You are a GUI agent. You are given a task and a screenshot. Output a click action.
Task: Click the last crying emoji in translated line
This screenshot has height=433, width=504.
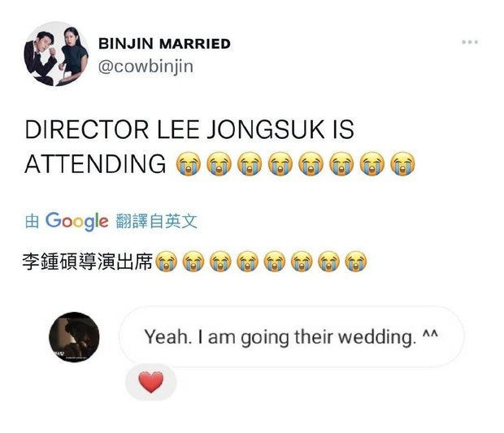[x=355, y=262]
